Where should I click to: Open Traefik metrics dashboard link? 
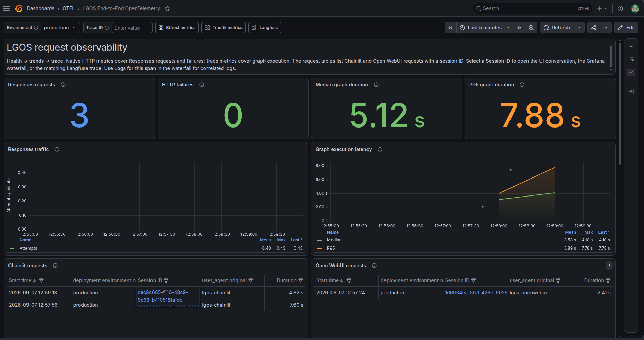coord(223,28)
